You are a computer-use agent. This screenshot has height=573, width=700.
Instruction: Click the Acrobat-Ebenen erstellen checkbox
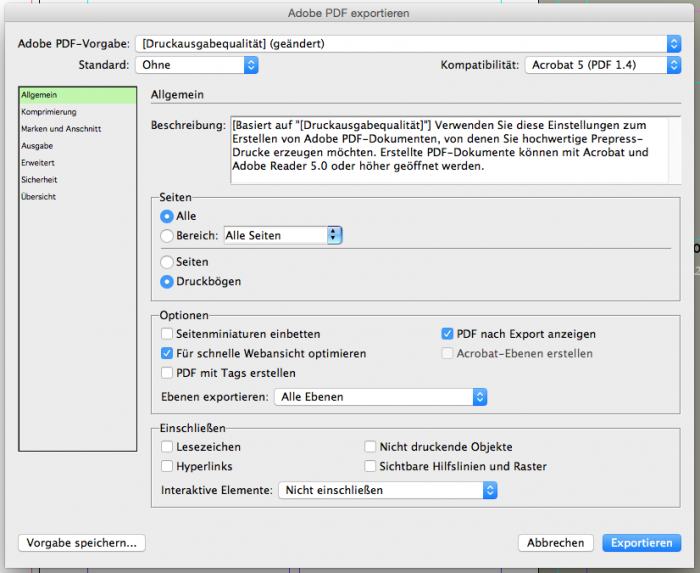(x=447, y=353)
